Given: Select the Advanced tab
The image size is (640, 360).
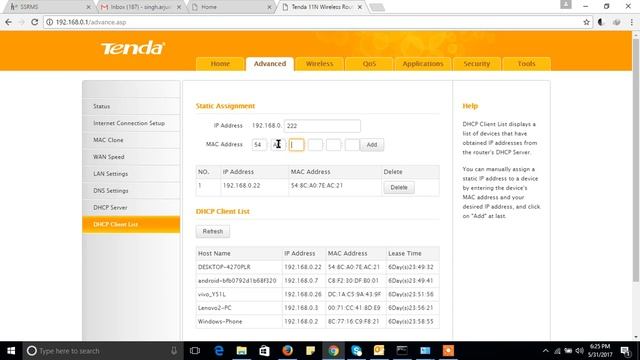Looking at the screenshot, I should tap(270, 64).
